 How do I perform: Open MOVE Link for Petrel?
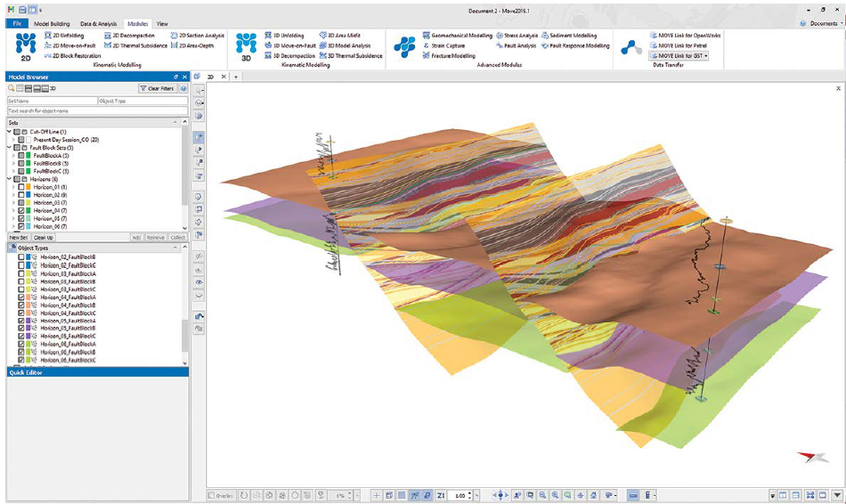pos(679,45)
